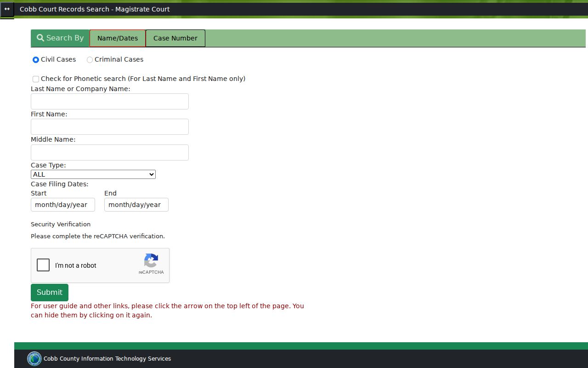Check the I'm not a robot box
This screenshot has width=588, height=368.
pyautogui.click(x=43, y=265)
